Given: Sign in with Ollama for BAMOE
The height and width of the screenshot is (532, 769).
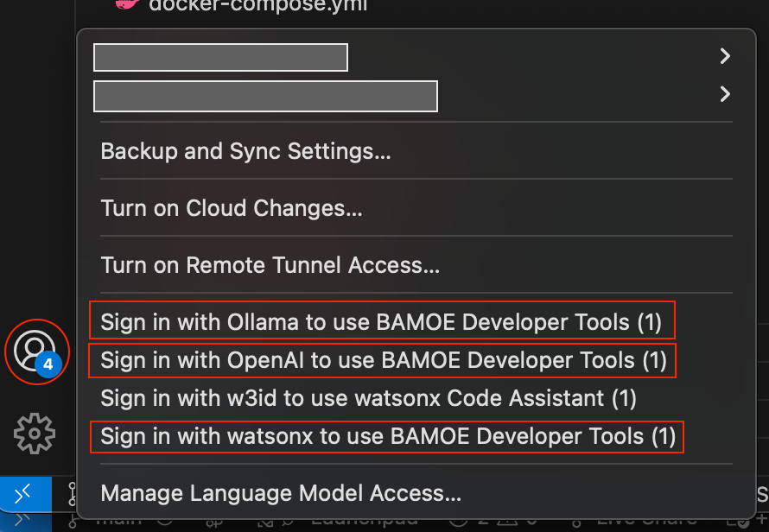Looking at the screenshot, I should tap(381, 322).
